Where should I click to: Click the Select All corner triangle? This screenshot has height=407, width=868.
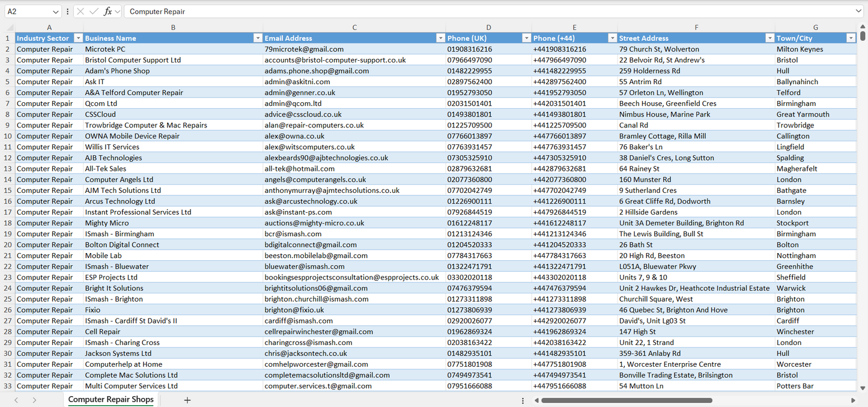pos(10,28)
